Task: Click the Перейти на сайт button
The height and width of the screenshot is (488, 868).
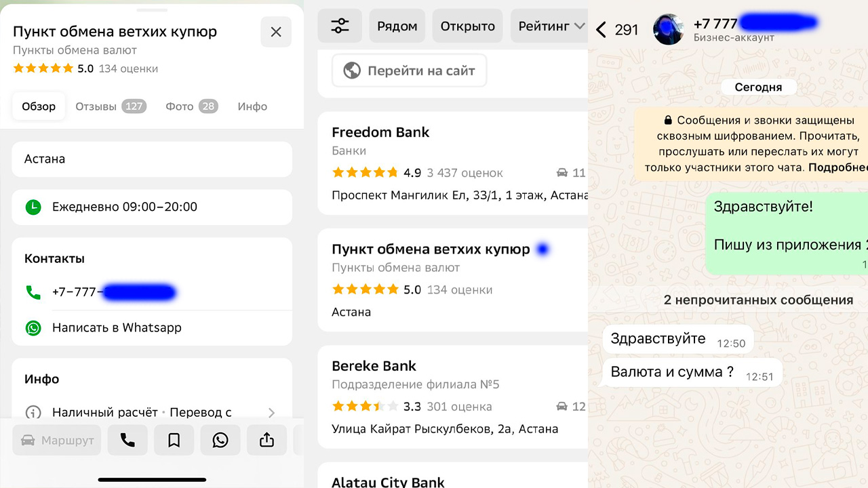Action: [410, 70]
